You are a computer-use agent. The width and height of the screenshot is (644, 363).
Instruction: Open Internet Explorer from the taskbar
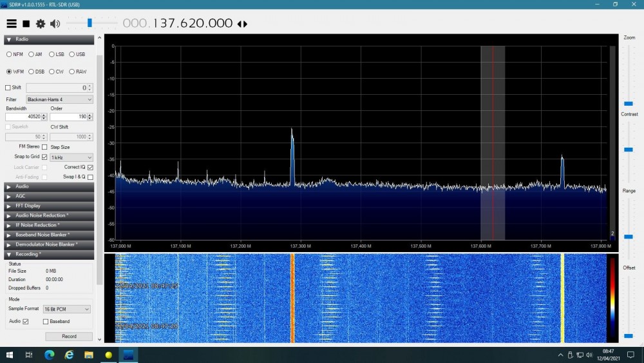click(69, 355)
